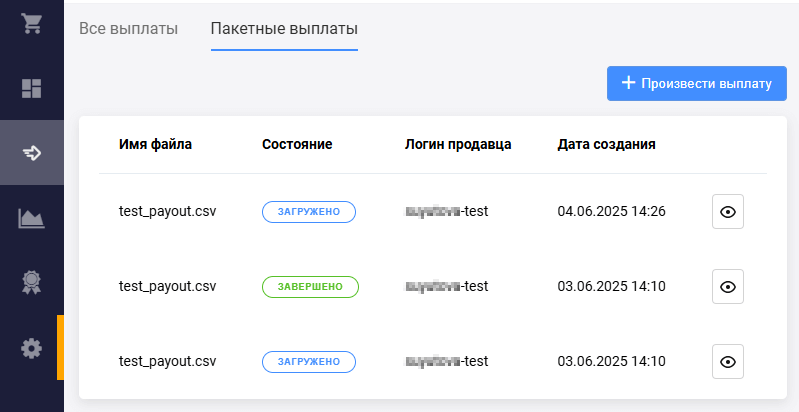Screen dimensions: 799x412
Task: Click the ЗАГРУЖЕНО badge in first row
Action: tap(309, 212)
